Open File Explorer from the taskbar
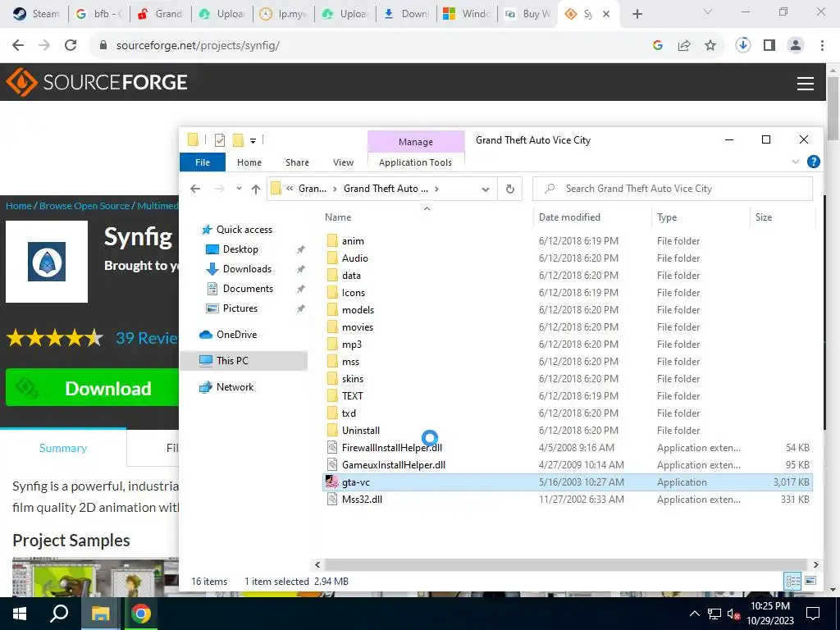 (100, 614)
